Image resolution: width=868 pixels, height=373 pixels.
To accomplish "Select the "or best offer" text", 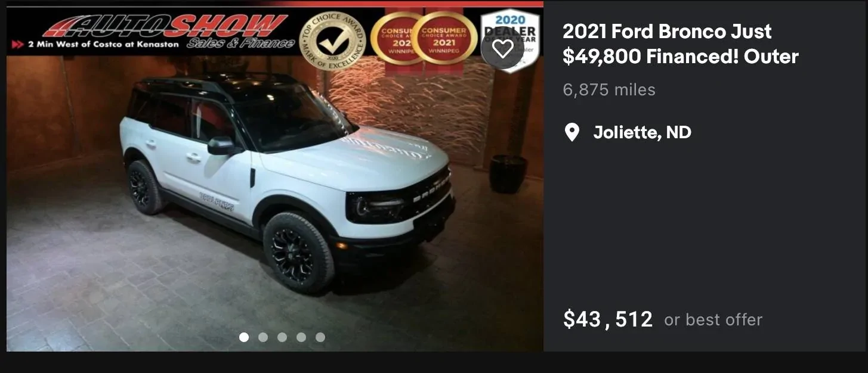I will pos(713,320).
